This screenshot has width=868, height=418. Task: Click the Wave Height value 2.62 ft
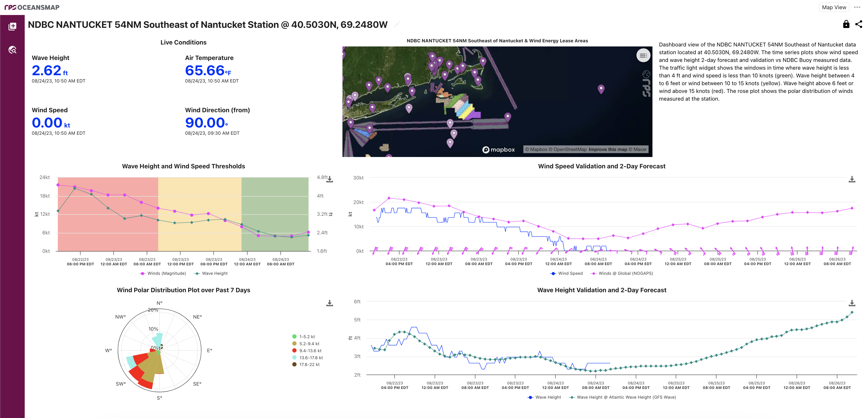tap(50, 71)
